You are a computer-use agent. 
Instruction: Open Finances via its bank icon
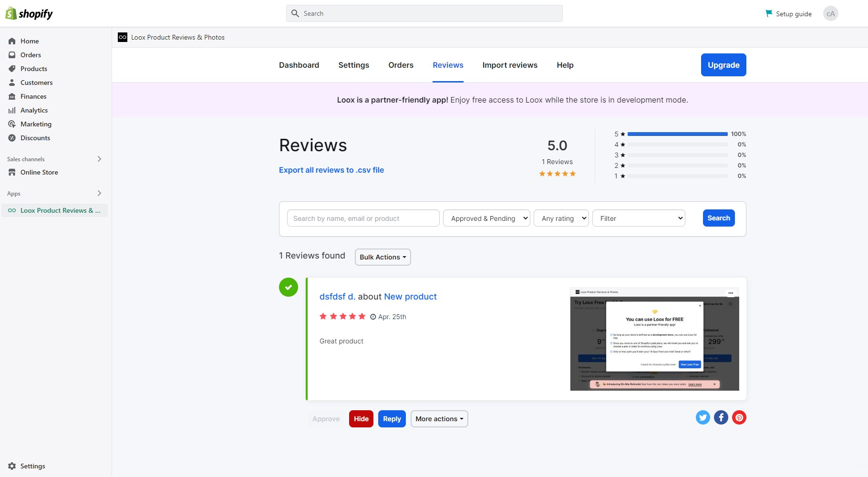pyautogui.click(x=12, y=96)
